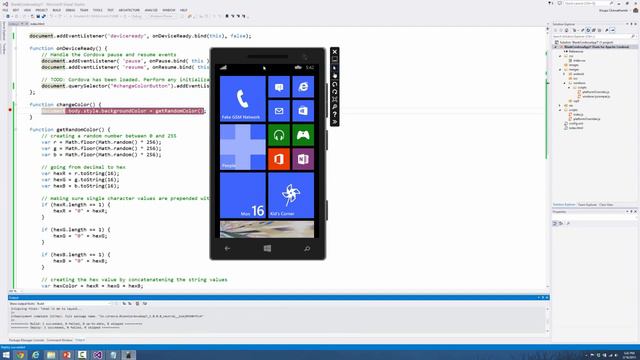Launch the Internet Explorer tile in the emulator
The height and width of the screenshot is (360, 640).
pyautogui.click(x=303, y=87)
